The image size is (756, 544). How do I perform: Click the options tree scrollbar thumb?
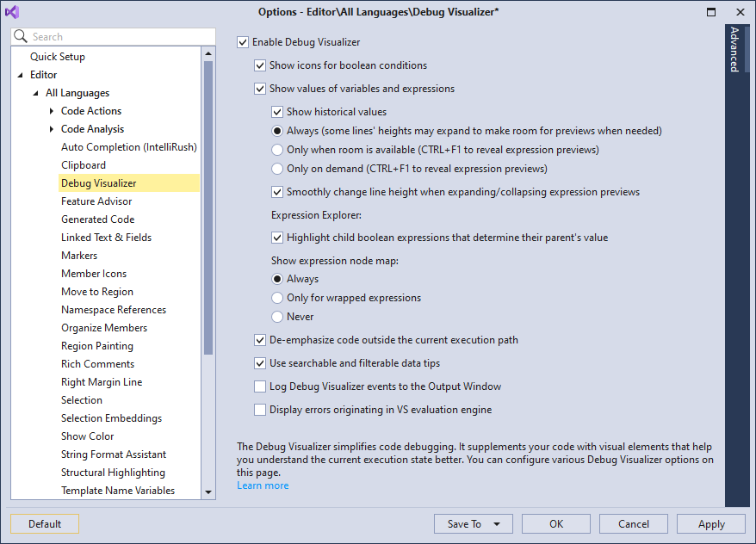tap(208, 207)
